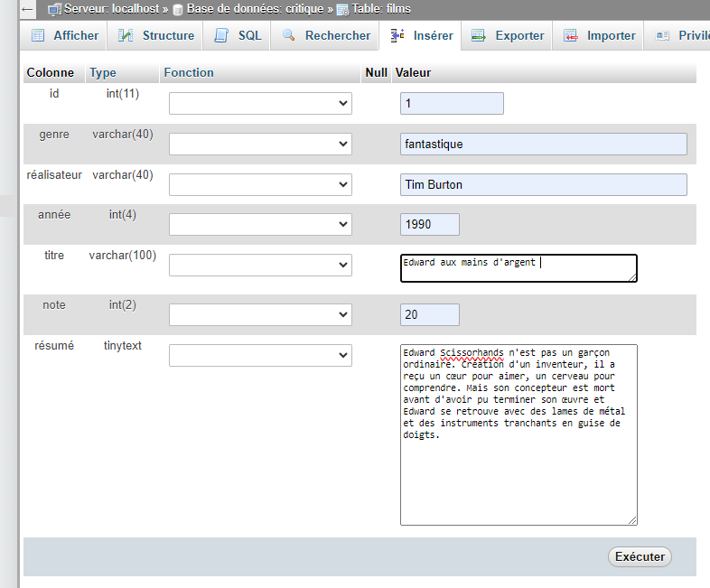Click the 'note' column label
The width and height of the screenshot is (710, 588).
54,305
